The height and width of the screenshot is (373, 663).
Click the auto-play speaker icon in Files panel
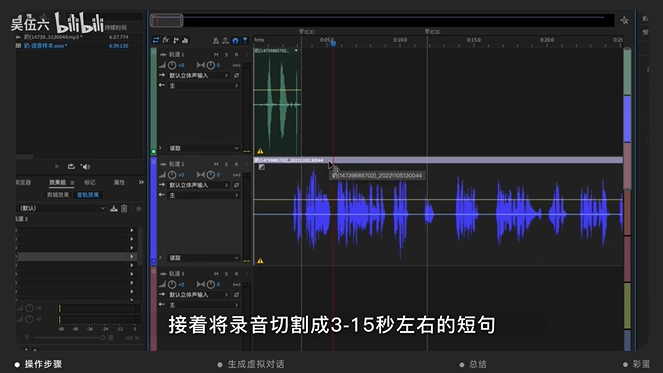[x=85, y=166]
